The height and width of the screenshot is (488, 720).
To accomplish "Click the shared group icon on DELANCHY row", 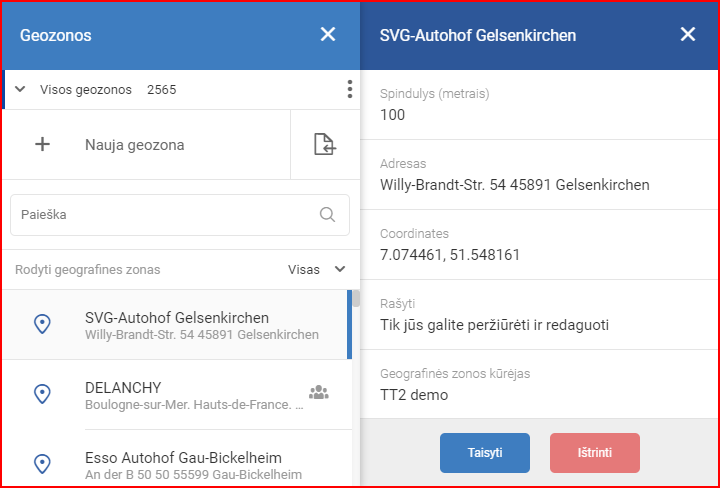I will pyautogui.click(x=319, y=393).
